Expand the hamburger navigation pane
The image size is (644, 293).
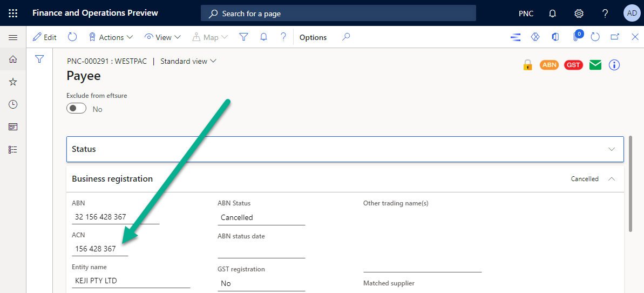(13, 37)
